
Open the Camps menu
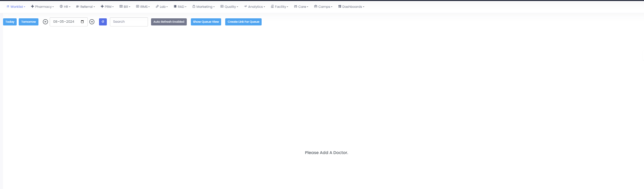pyautogui.click(x=323, y=7)
